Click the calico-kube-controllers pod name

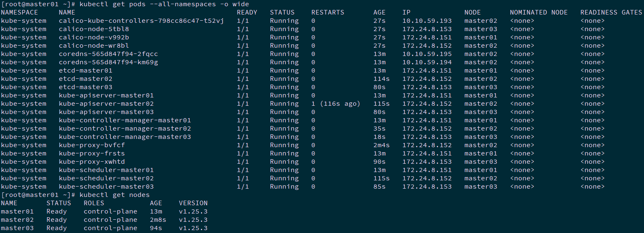(x=141, y=21)
